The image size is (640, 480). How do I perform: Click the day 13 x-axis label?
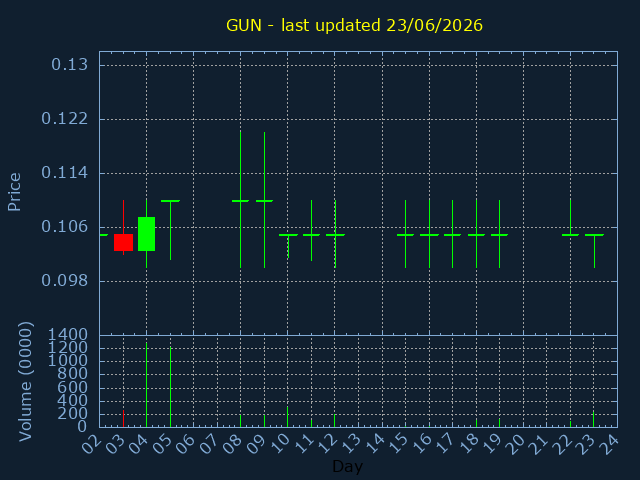351,444
